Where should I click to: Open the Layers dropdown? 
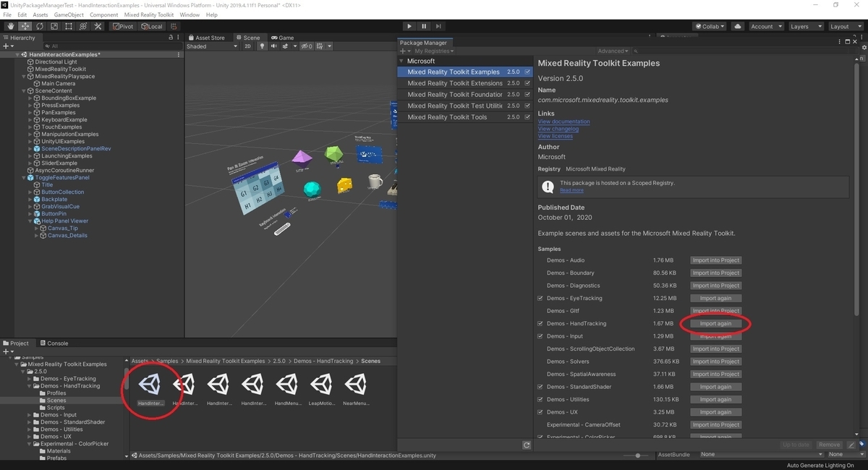[x=805, y=26]
